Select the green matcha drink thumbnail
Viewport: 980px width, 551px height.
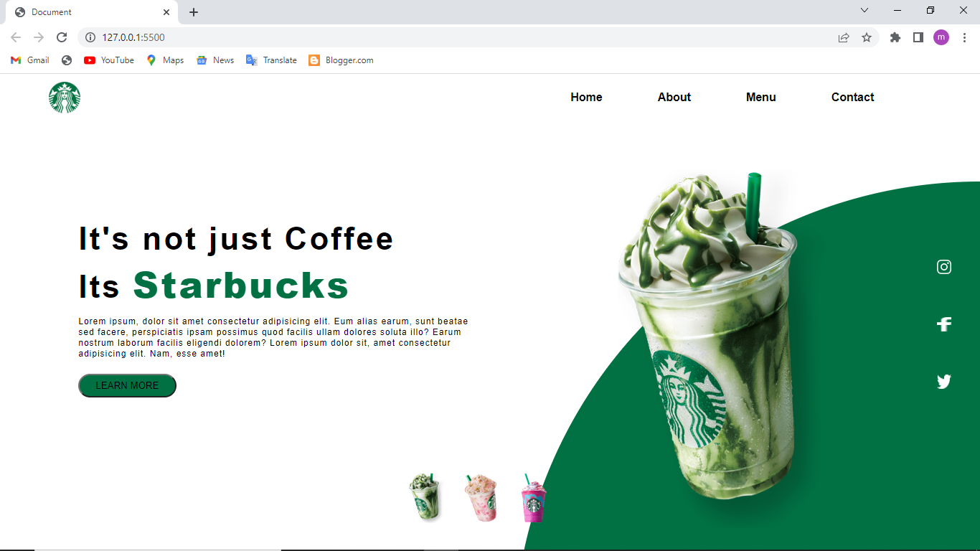(424, 496)
